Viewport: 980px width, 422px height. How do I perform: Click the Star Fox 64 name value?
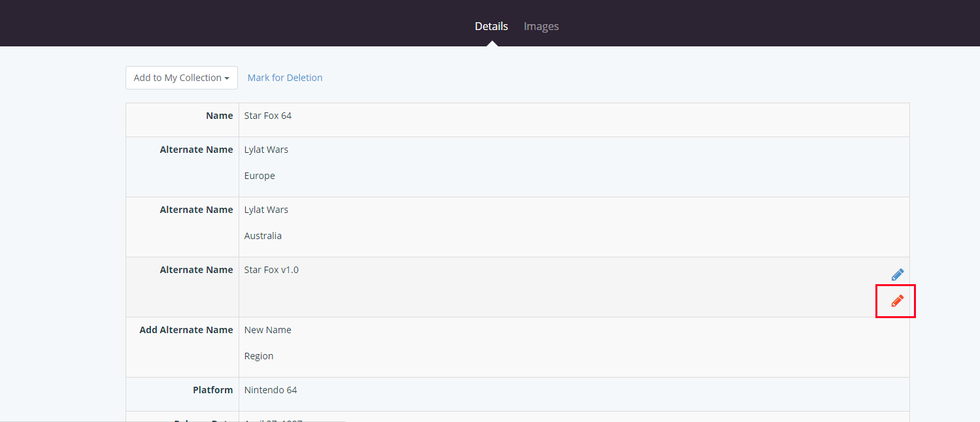click(x=268, y=116)
